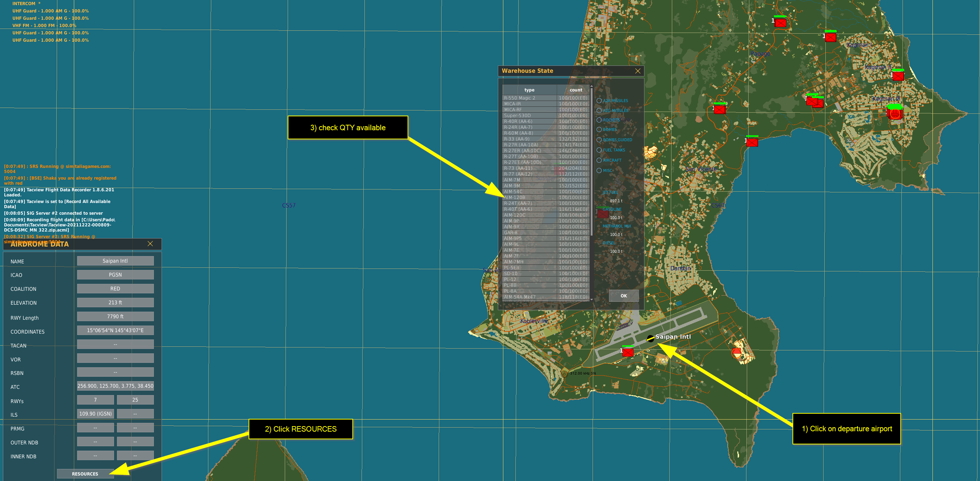Click the ILS field showing 109.90 (IGSN)
The image size is (980, 481).
[95, 414]
